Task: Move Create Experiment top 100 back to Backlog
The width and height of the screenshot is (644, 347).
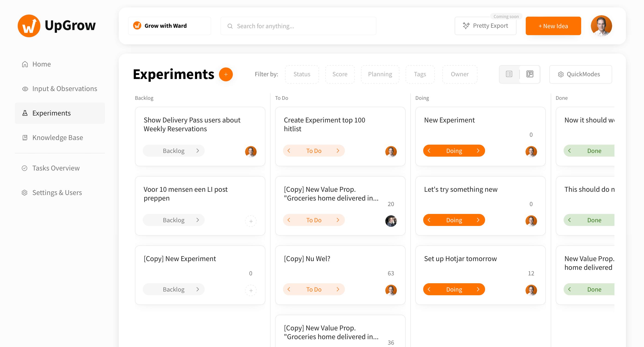Action: (x=289, y=150)
